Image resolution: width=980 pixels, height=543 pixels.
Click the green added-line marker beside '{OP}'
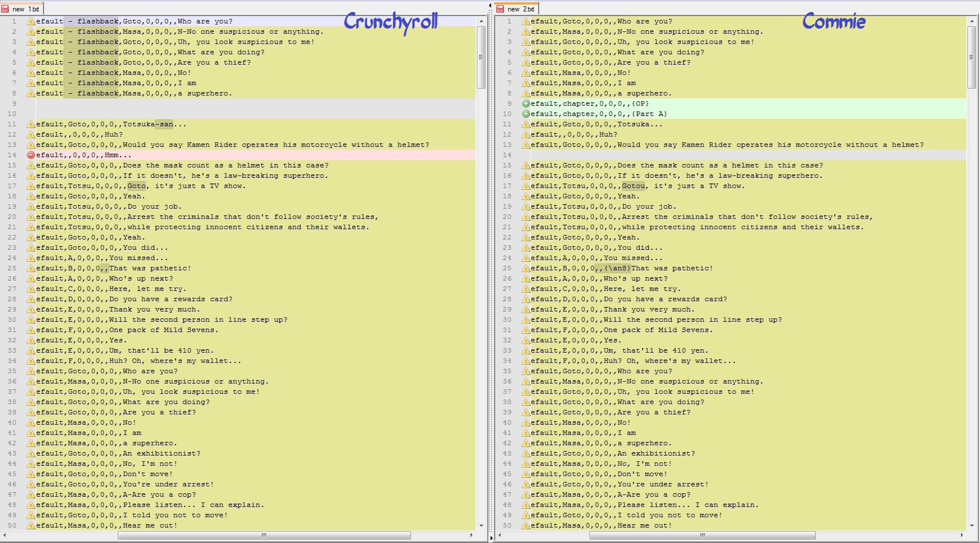[525, 103]
